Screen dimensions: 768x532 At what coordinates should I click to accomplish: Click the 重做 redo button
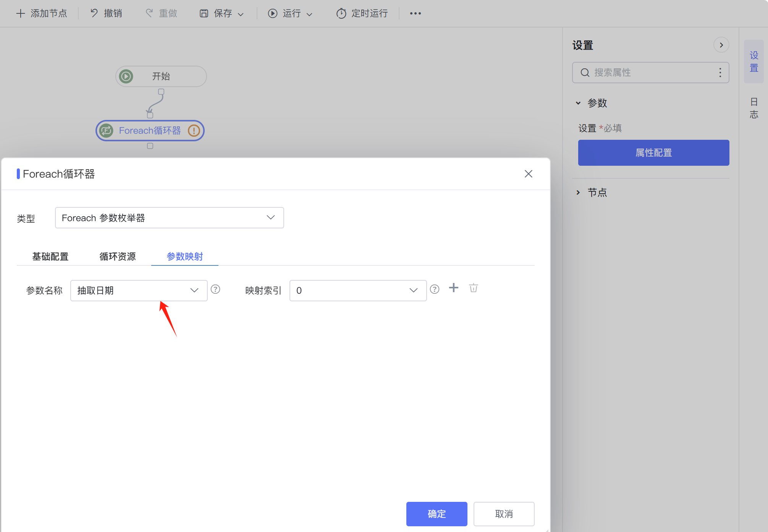(161, 13)
